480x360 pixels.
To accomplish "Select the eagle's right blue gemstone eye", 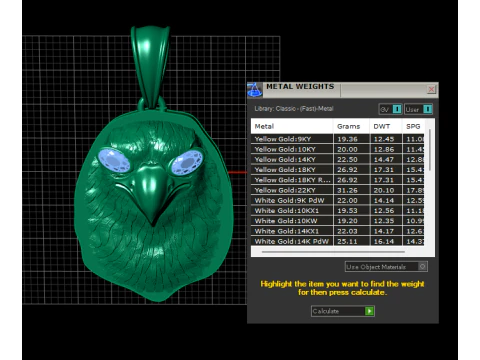I will [187, 162].
